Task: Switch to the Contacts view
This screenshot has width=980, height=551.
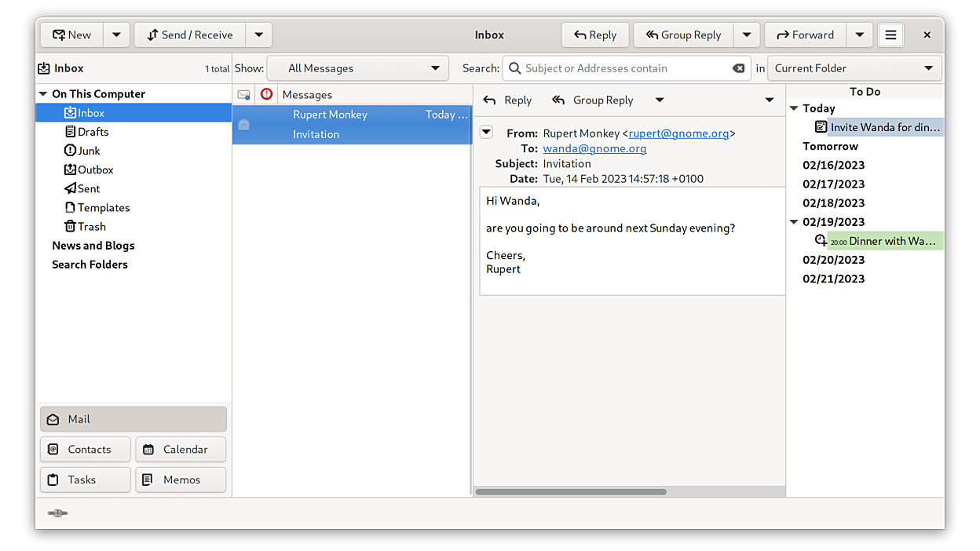Action: pos(86,450)
